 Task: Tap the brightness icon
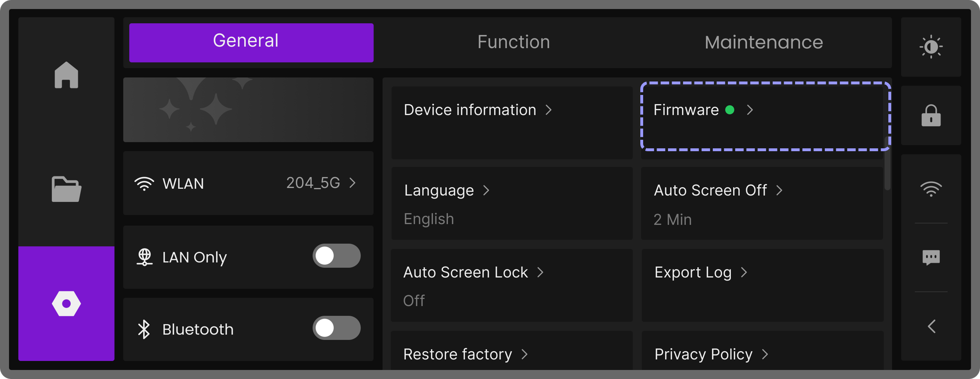coord(931,47)
